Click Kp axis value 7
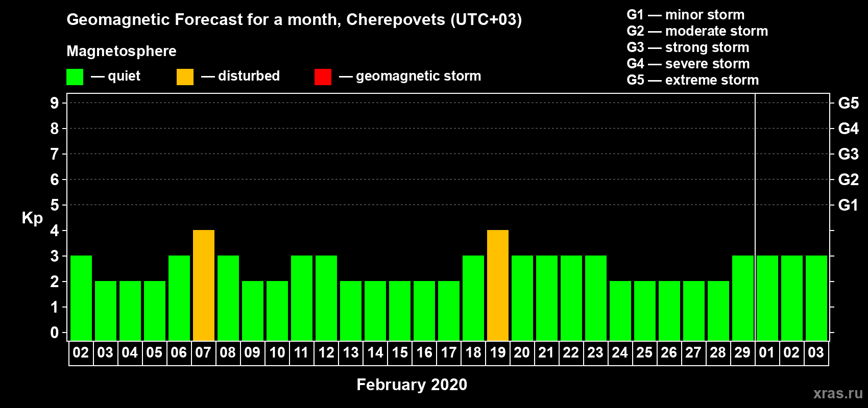 [x=55, y=154]
